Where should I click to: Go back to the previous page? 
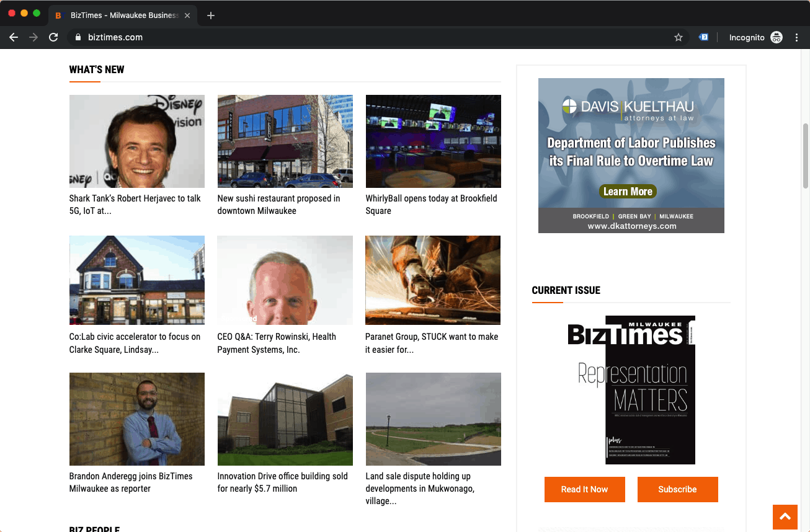click(x=14, y=37)
